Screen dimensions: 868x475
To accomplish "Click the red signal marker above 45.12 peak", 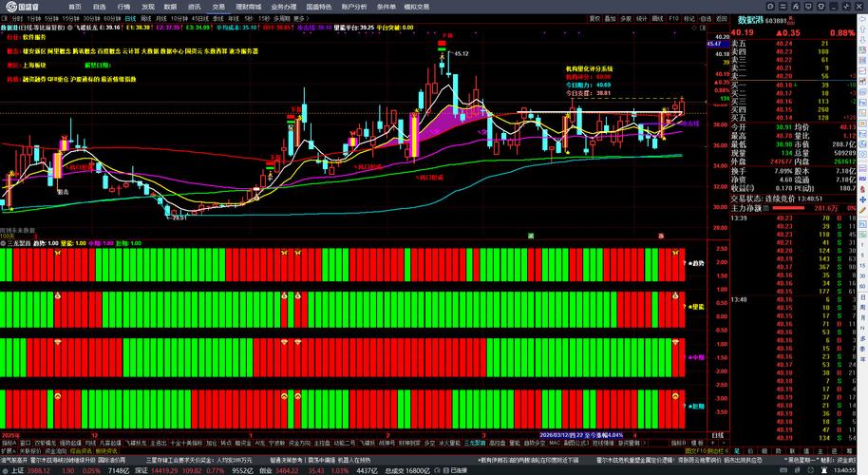I will tap(442, 43).
